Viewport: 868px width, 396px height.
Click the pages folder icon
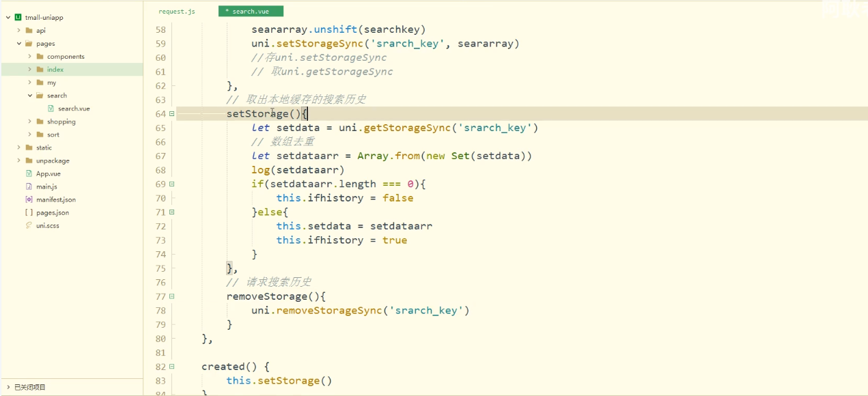29,43
